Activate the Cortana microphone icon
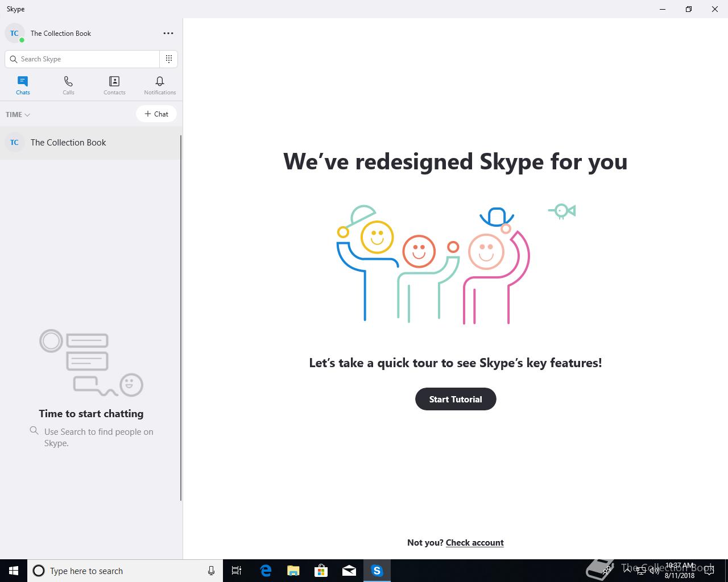 pyautogui.click(x=211, y=571)
